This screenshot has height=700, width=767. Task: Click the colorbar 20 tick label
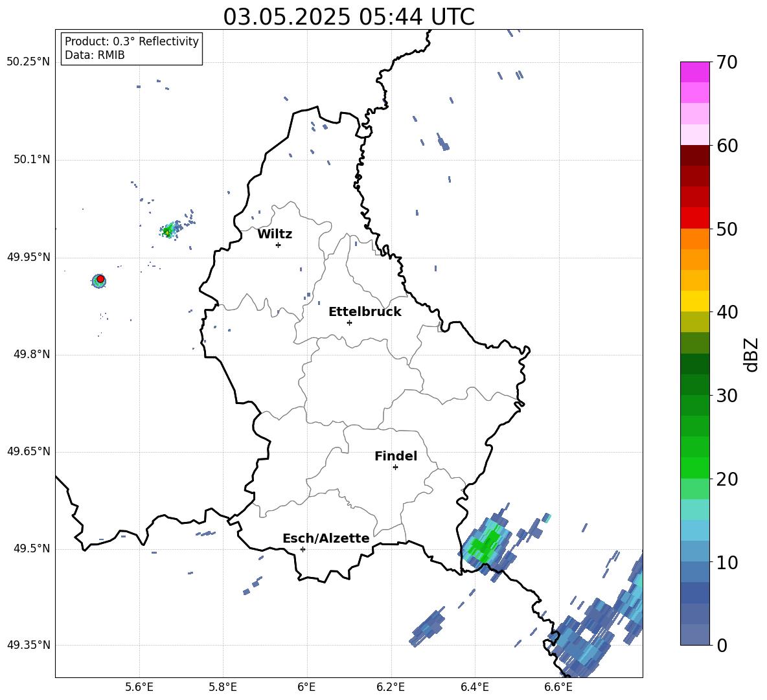[727, 479]
